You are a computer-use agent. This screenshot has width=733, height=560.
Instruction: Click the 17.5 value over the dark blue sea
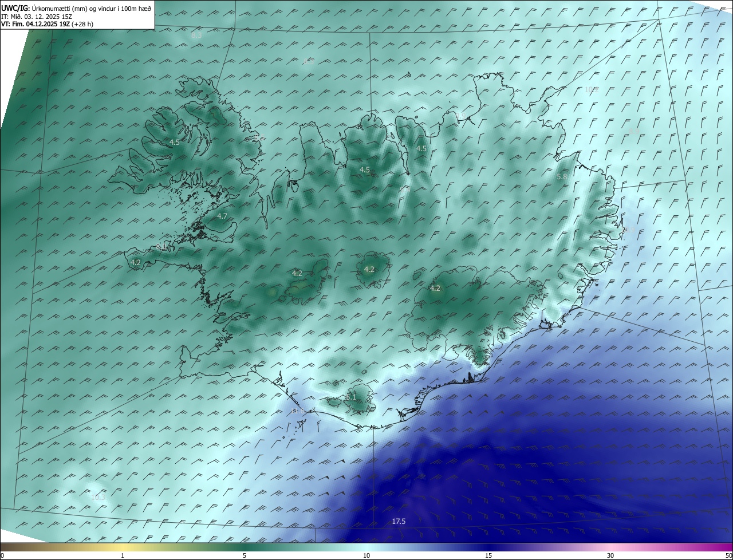399,521
